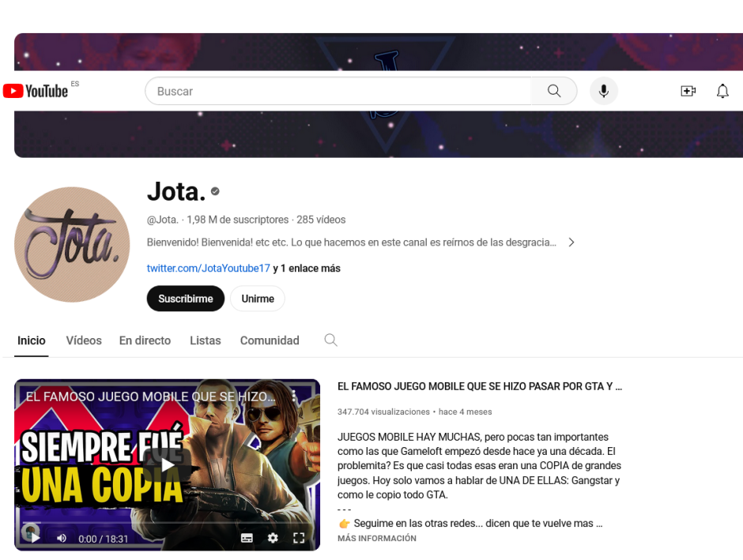This screenshot has width=743, height=560.
Task: Mute the featured video volume icon
Action: (62, 538)
